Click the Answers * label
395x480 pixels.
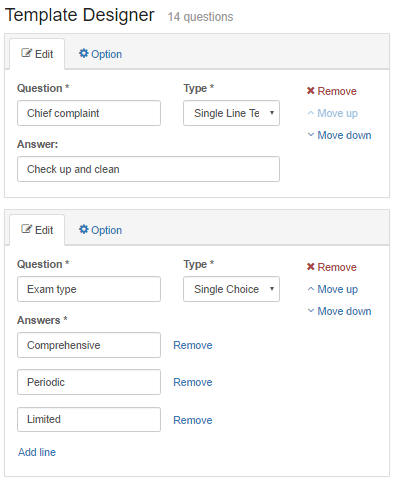[x=42, y=320]
